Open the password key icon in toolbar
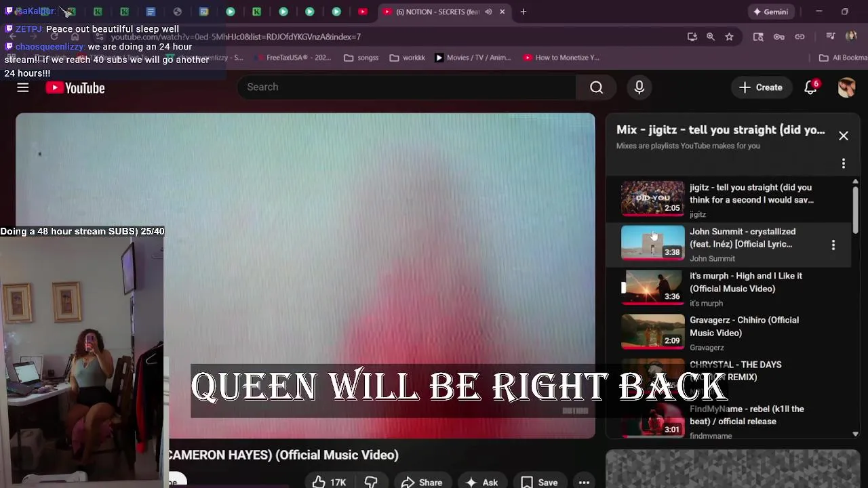This screenshot has width=868, height=488. [779, 37]
